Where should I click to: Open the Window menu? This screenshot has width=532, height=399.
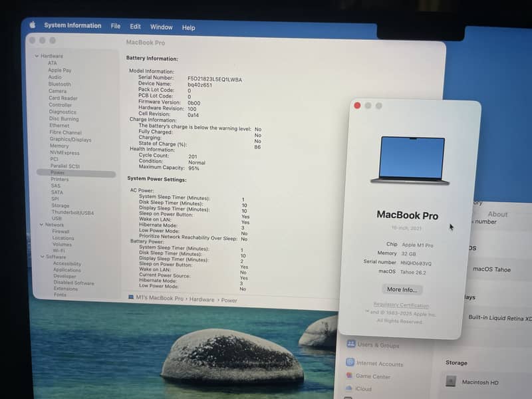[161, 27]
